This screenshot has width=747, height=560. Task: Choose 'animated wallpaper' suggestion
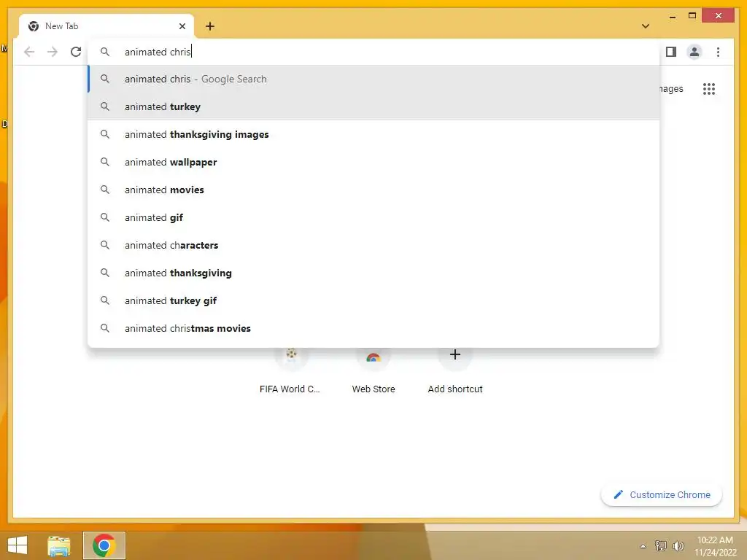[373, 162]
